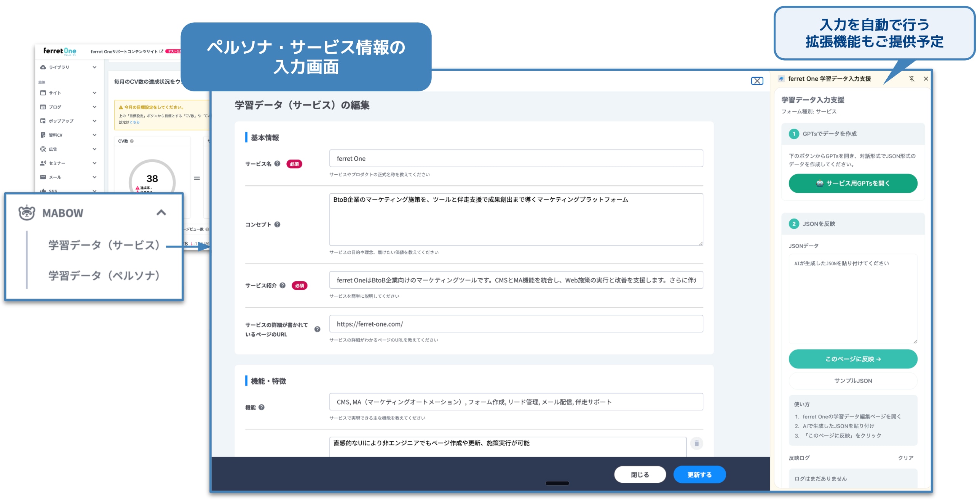This screenshot has height=501, width=980.
Task: Click the help icon next to サービス名
Action: pyautogui.click(x=277, y=164)
